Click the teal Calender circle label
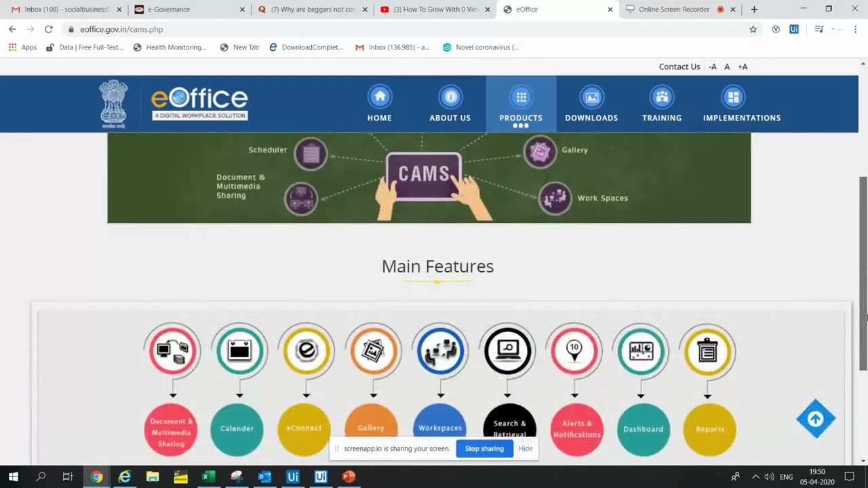The image size is (868, 488). coord(237,429)
